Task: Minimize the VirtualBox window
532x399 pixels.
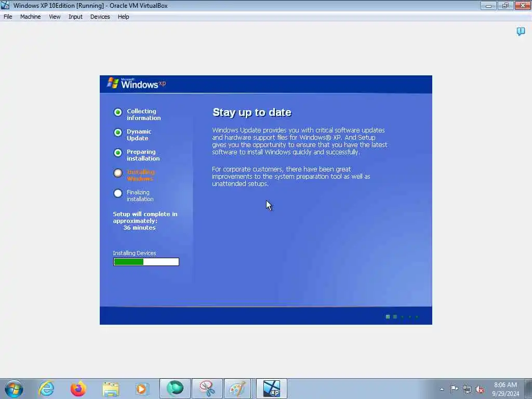Action: click(x=488, y=5)
